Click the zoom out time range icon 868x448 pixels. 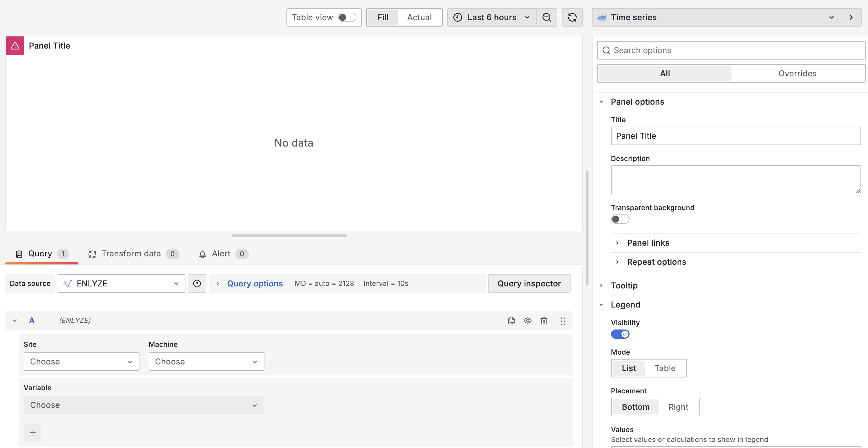pyautogui.click(x=547, y=18)
